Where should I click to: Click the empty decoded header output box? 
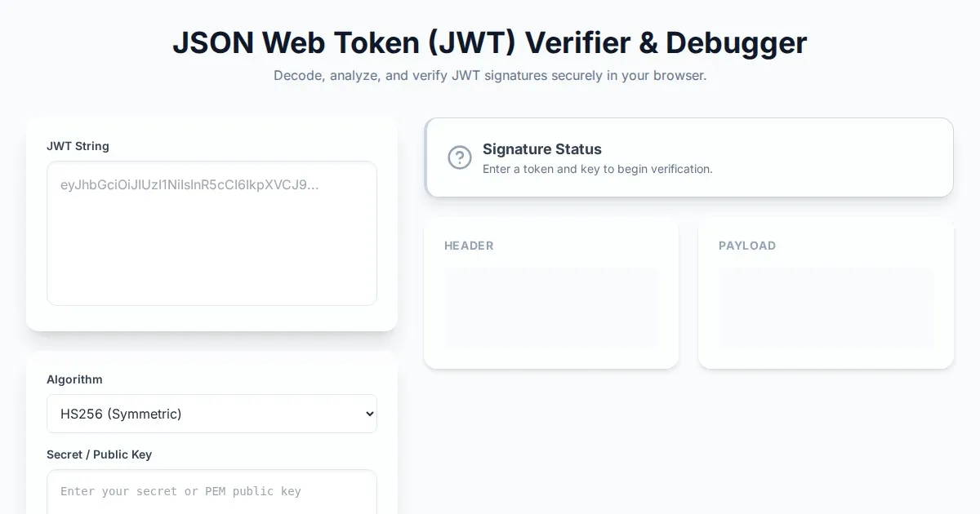(550, 308)
